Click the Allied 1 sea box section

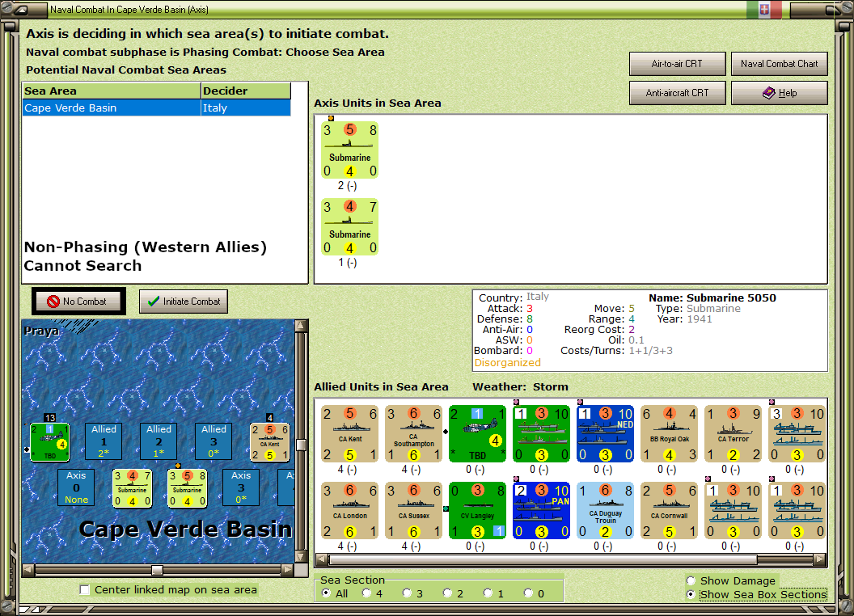(104, 441)
